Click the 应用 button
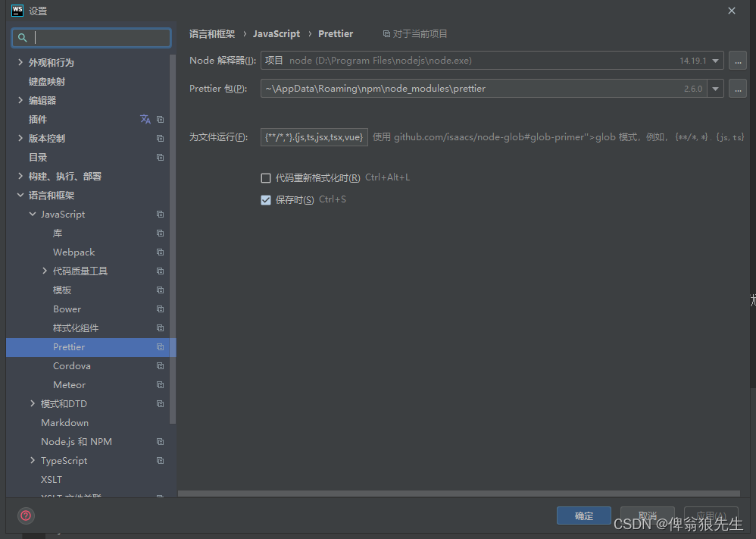The height and width of the screenshot is (539, 756). click(711, 515)
